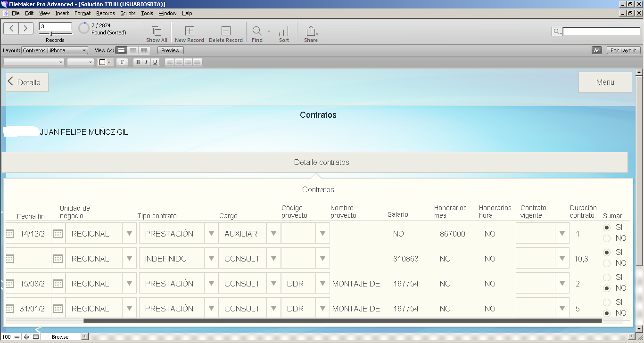Image resolution: width=644 pixels, height=343 pixels.
Task: Select NO for Sumar in second row
Action: pos(607,263)
